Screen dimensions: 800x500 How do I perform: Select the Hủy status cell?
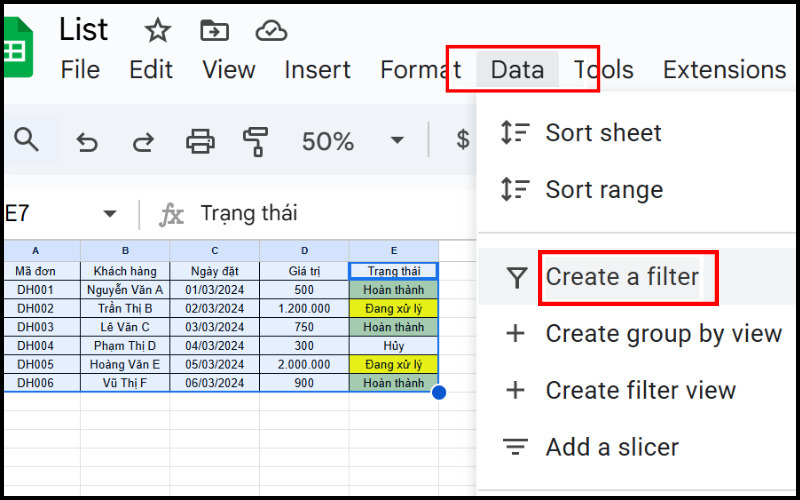(x=394, y=346)
